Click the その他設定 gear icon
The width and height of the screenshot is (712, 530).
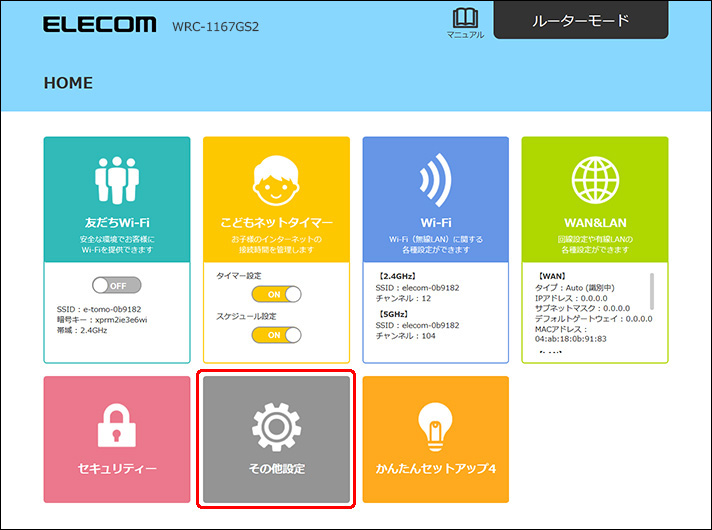coord(276,427)
